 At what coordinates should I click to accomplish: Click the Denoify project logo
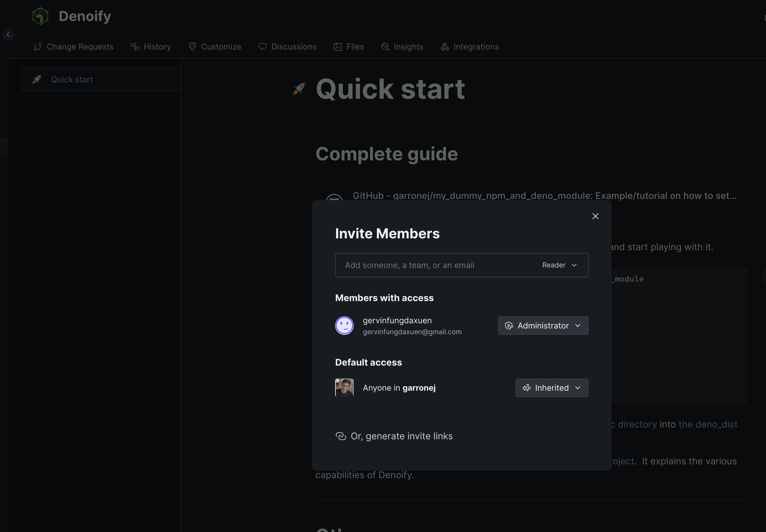(40, 16)
